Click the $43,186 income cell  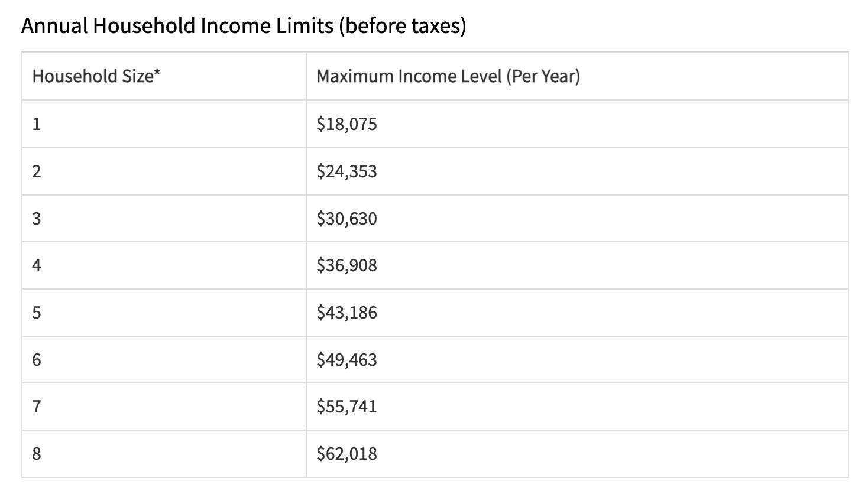pyautogui.click(x=577, y=313)
